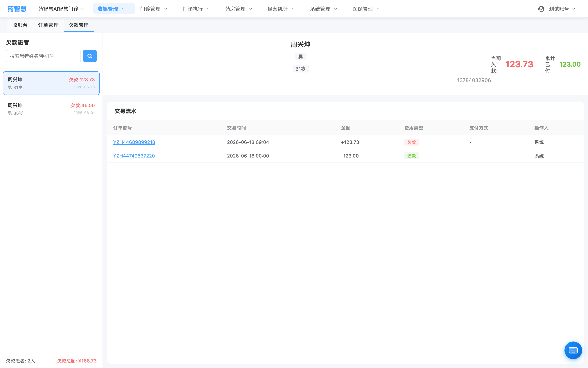Click transaction time 2026-06-18 00:00
Viewport: 588px width, 368px height.
pos(248,156)
